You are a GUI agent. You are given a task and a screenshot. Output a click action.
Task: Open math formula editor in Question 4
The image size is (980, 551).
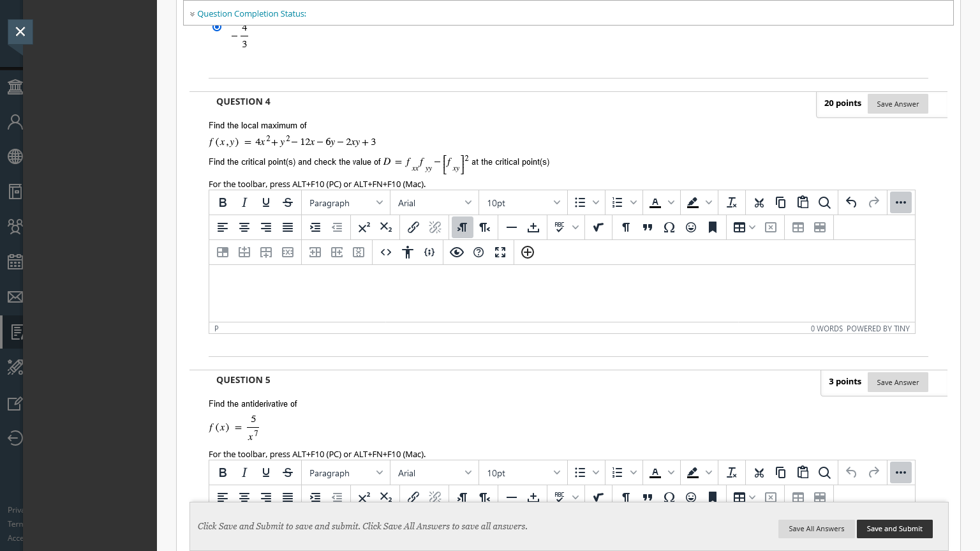tap(598, 227)
